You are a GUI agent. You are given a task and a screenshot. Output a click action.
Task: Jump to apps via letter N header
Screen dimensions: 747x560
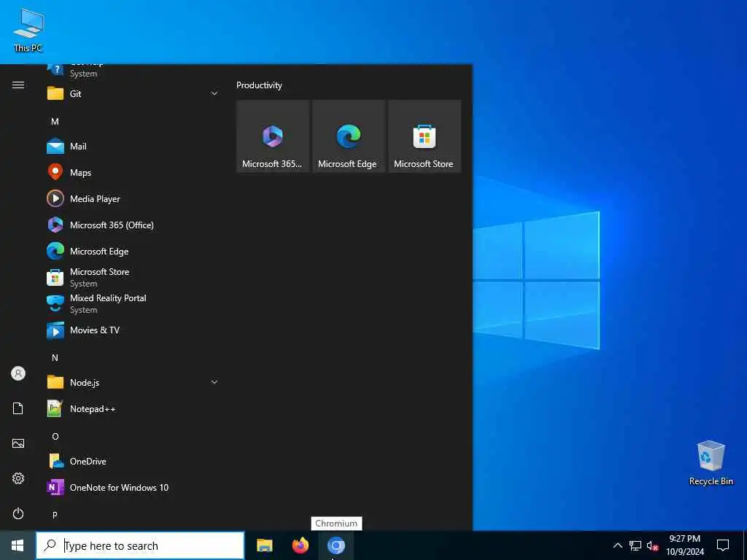pyautogui.click(x=55, y=357)
